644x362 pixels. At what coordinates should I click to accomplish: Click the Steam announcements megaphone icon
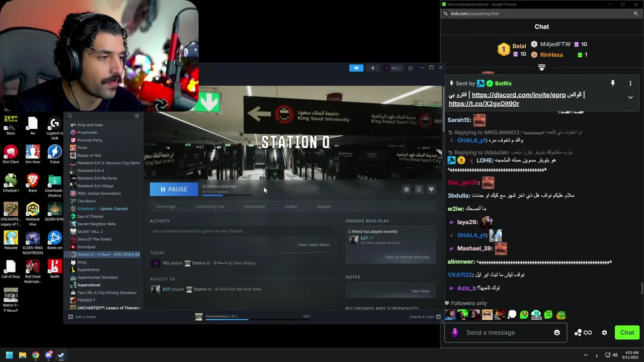[356, 68]
